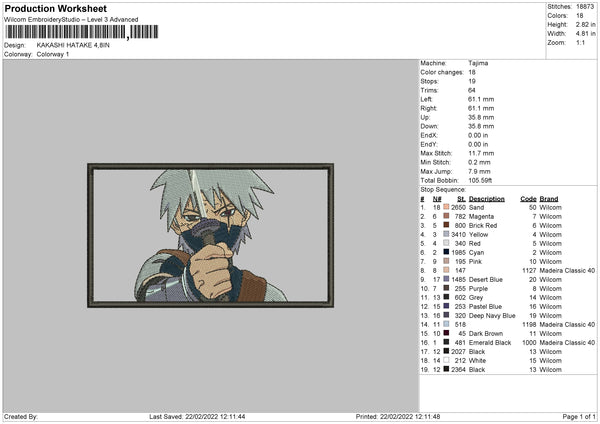Select the swatch in the 518 stitch row

(x=446, y=324)
